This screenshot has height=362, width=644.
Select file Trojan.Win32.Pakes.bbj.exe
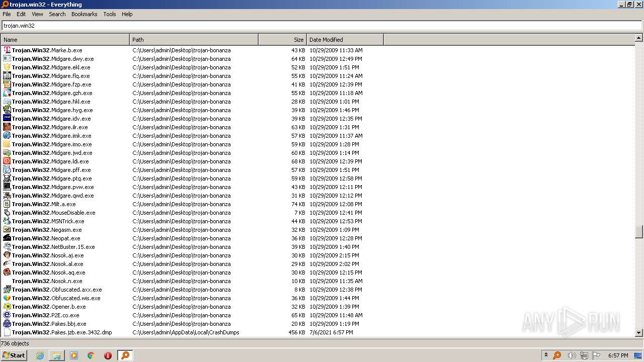(49, 324)
